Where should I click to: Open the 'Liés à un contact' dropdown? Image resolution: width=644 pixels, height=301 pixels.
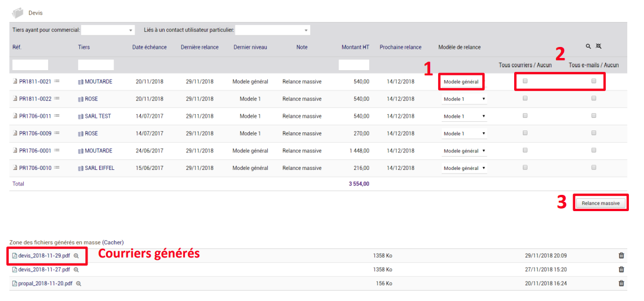click(272, 30)
